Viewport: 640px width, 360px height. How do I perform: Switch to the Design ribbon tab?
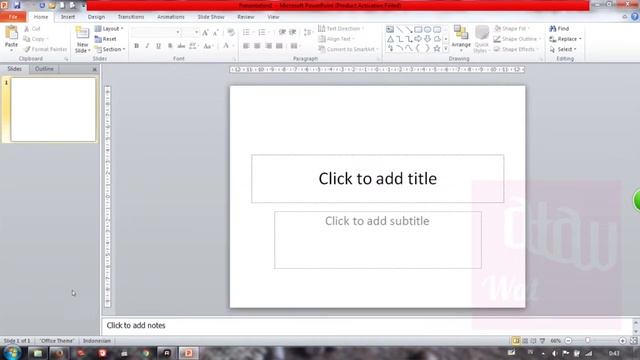click(x=96, y=17)
